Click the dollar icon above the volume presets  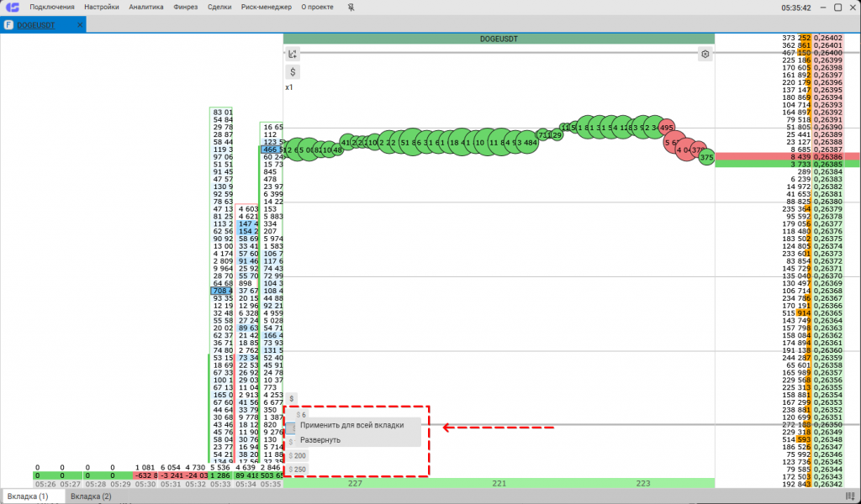tap(292, 398)
